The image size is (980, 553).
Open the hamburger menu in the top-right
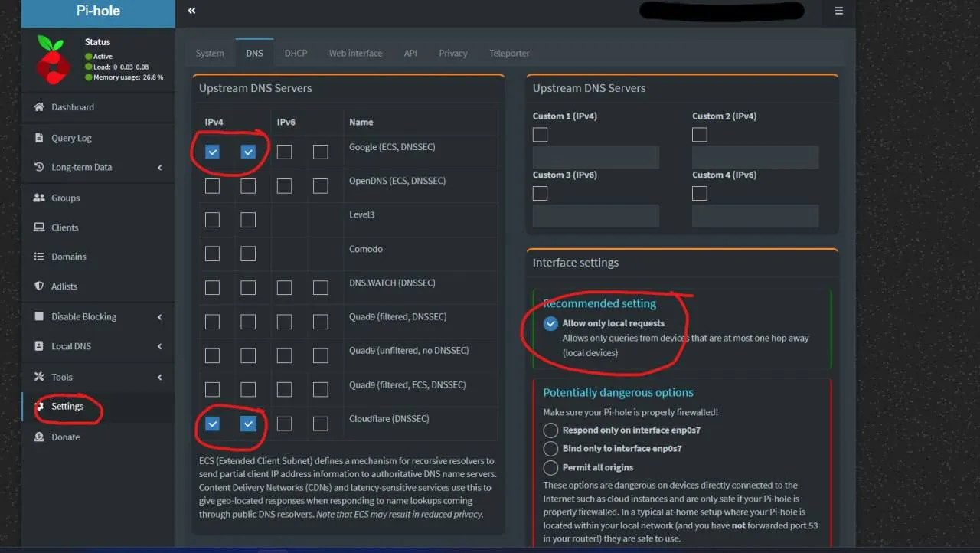point(839,11)
